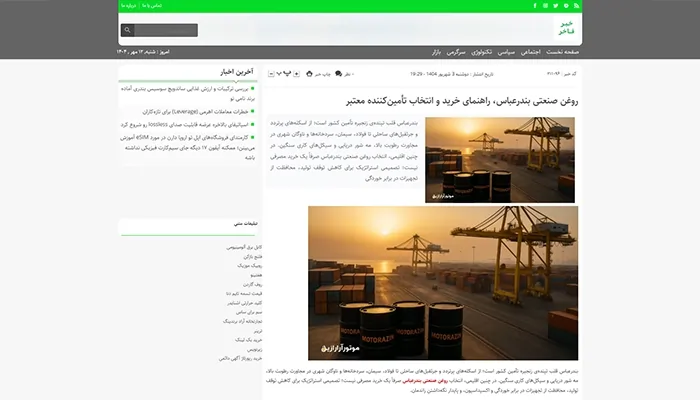
Task: Click the چاپ خبر print text
Action: (322, 74)
